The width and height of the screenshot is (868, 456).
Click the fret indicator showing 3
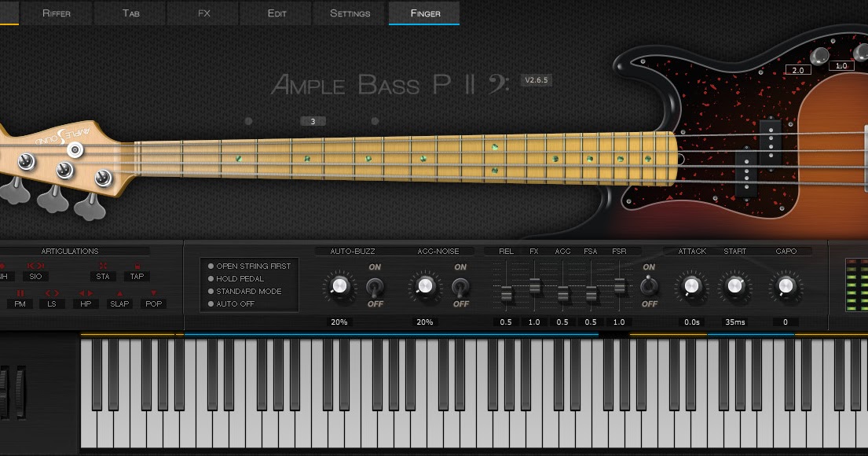pyautogui.click(x=313, y=121)
